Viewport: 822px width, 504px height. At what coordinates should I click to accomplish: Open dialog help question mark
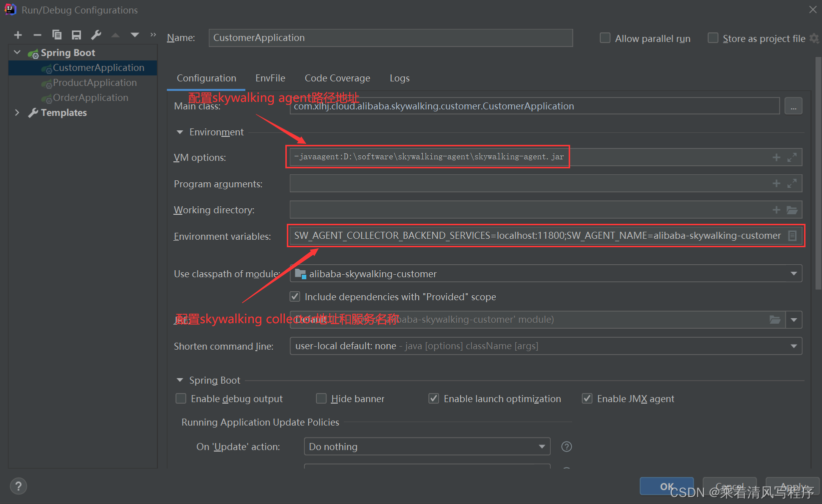click(18, 486)
